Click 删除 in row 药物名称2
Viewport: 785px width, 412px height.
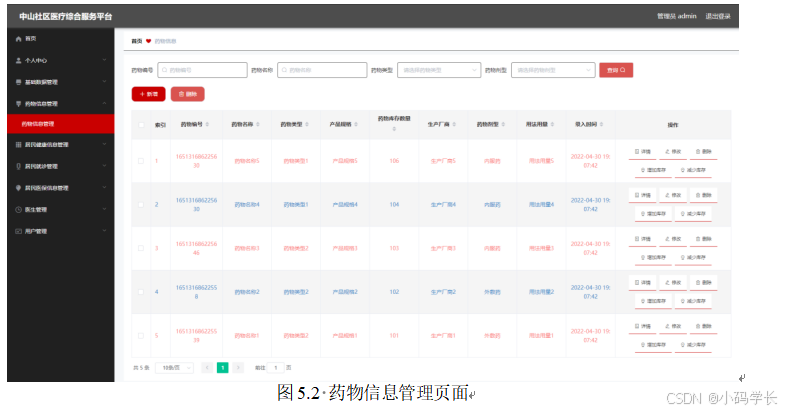(x=703, y=283)
